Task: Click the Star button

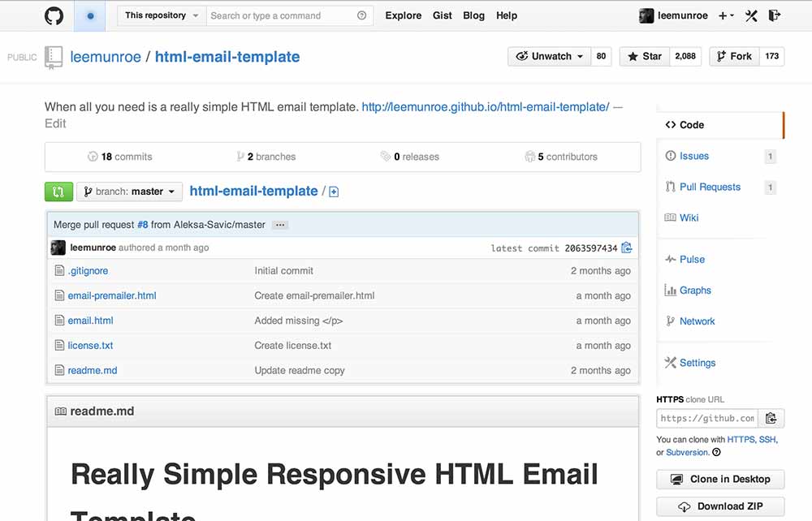Action: click(645, 56)
